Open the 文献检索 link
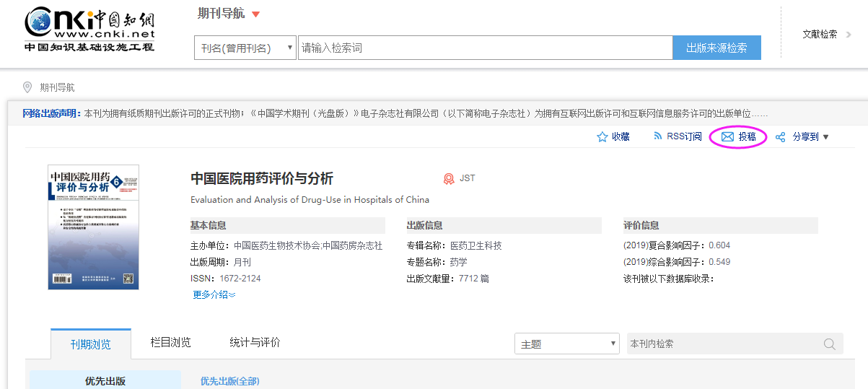This screenshot has width=868, height=389. coord(820,34)
